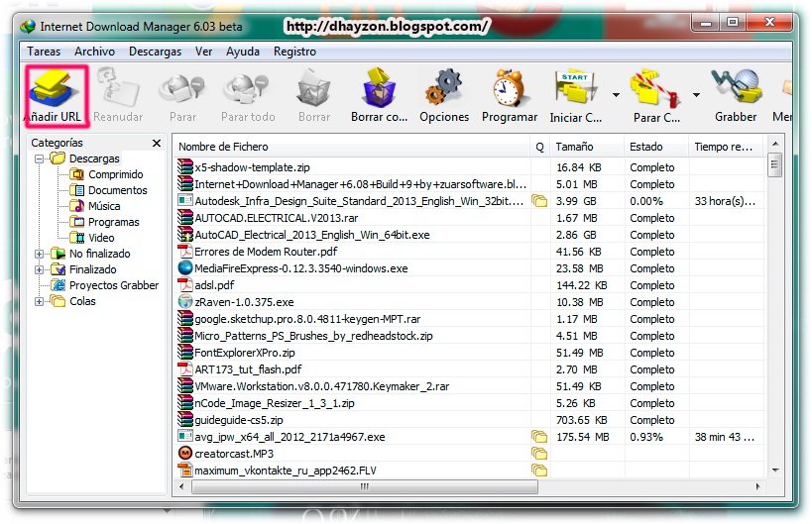Sort by Tamaño column header
The width and height of the screenshot is (812, 524).
tap(587, 147)
